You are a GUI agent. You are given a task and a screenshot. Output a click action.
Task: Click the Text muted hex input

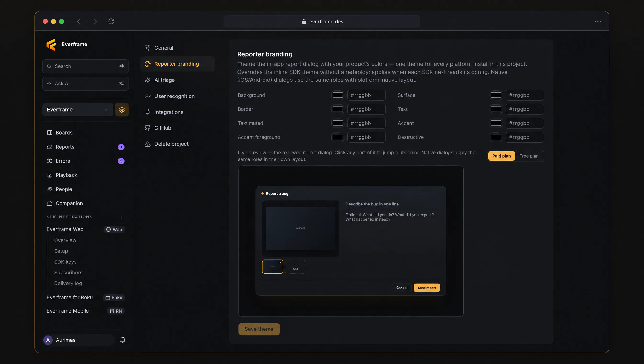(366, 123)
